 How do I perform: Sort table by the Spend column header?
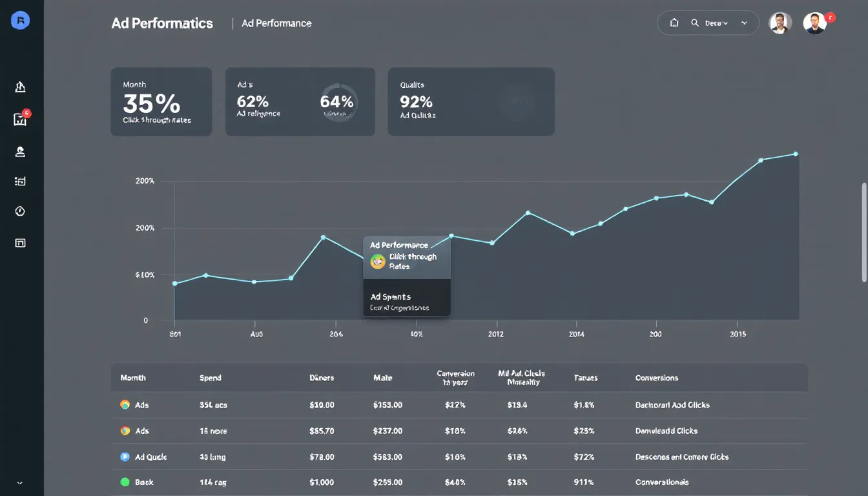point(211,378)
